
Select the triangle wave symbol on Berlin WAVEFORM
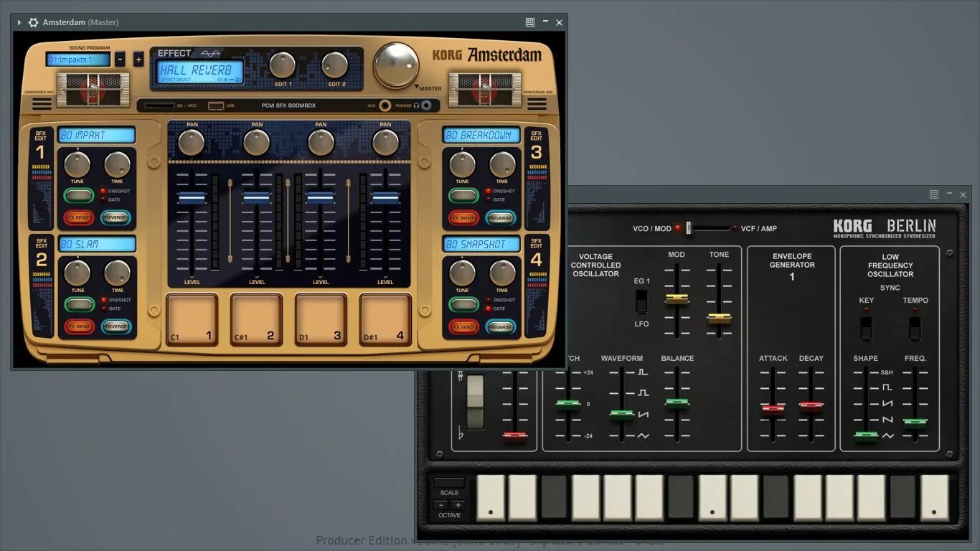pos(643,435)
